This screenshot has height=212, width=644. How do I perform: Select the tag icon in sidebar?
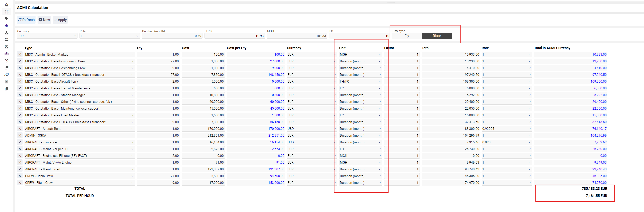pyautogui.click(x=7, y=19)
